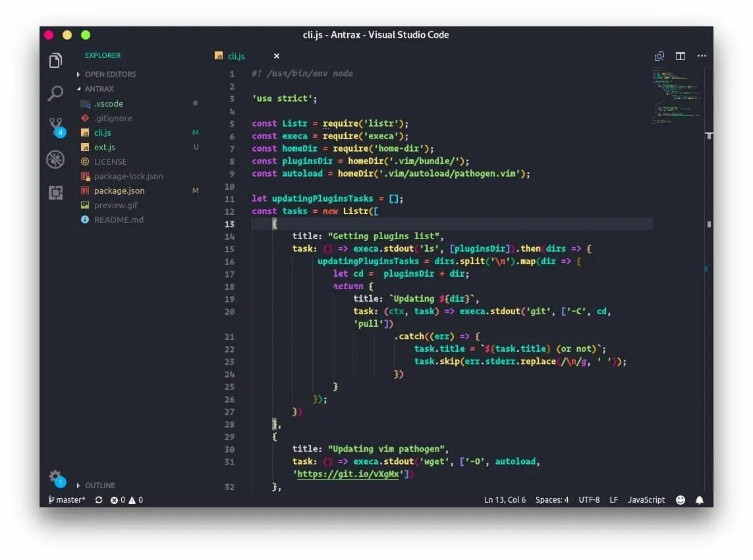
Task: Click line number 13 in gutter
Action: tap(229, 224)
